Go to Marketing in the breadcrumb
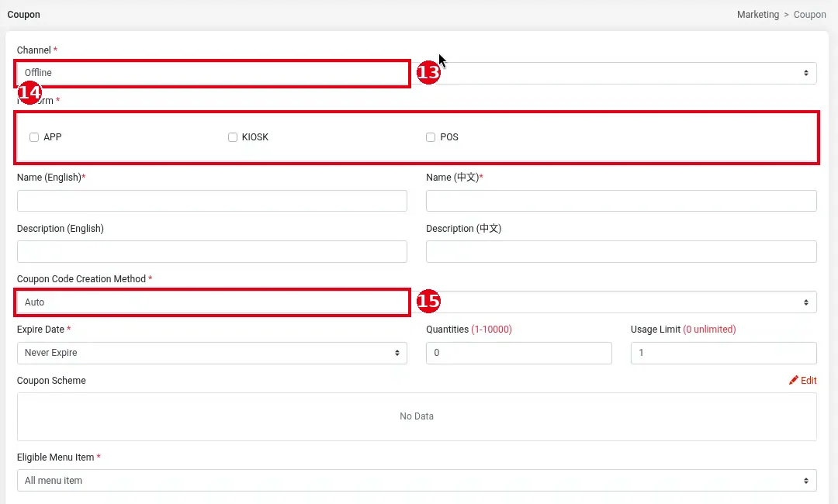Screen dimensions: 838x504 click(758, 15)
